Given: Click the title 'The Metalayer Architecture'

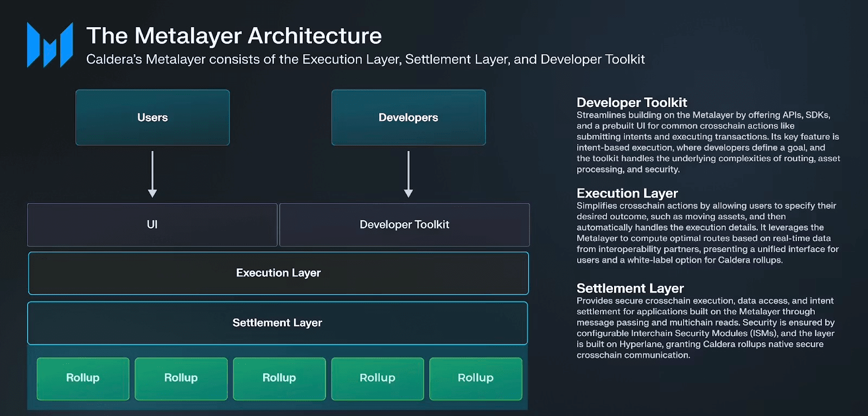Looking at the screenshot, I should coord(234,36).
